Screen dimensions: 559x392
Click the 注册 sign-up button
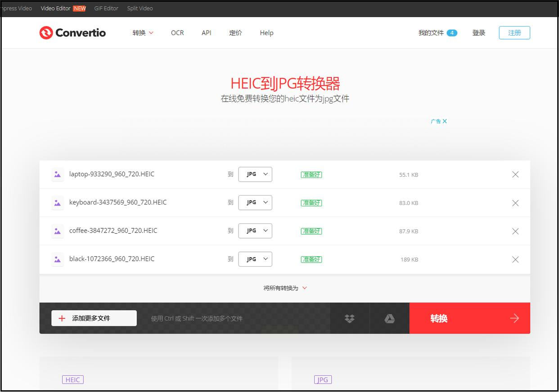[x=514, y=33]
